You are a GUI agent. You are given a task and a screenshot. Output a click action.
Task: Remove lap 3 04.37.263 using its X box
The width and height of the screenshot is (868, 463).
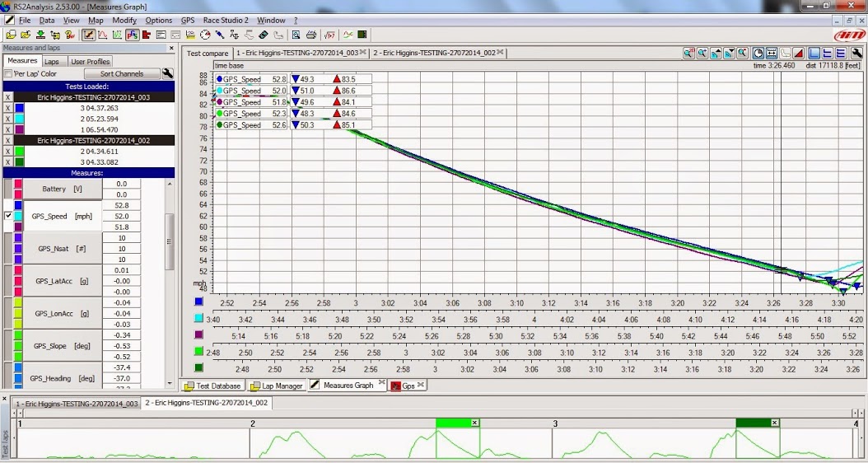click(8, 108)
